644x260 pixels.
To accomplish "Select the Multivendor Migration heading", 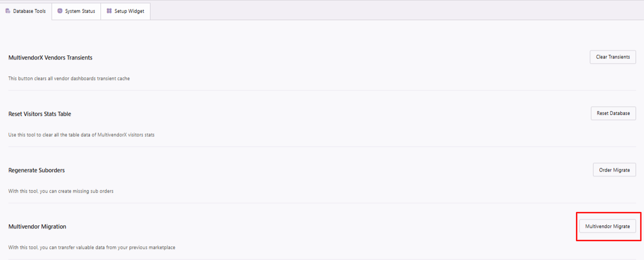I will [x=37, y=226].
